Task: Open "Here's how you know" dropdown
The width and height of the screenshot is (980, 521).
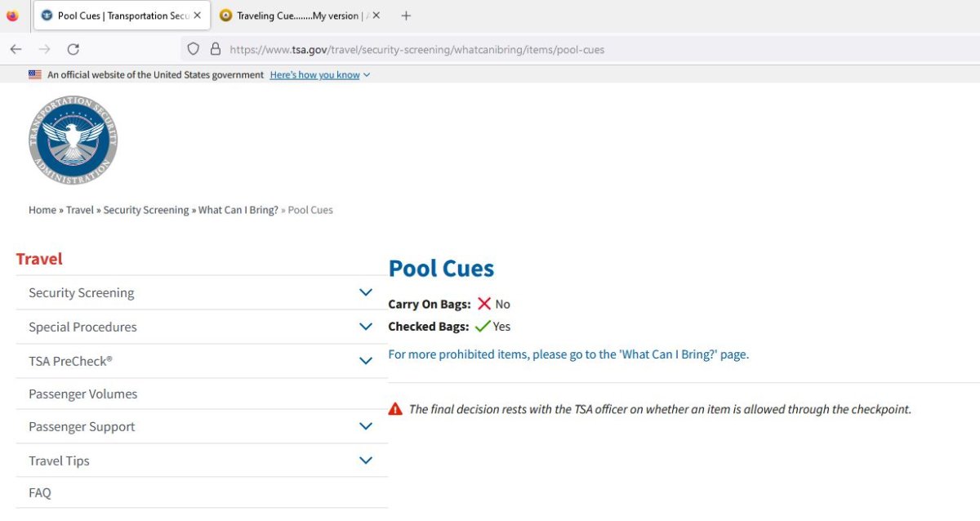Action: click(x=319, y=75)
